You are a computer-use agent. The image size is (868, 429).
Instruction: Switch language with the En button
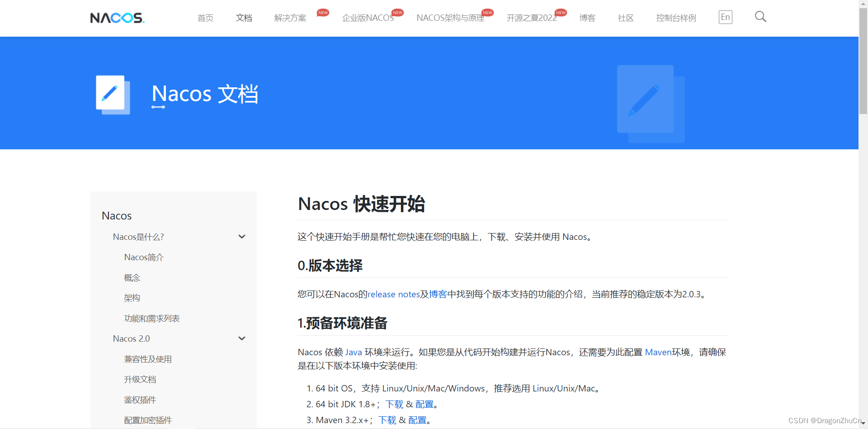pyautogui.click(x=726, y=17)
